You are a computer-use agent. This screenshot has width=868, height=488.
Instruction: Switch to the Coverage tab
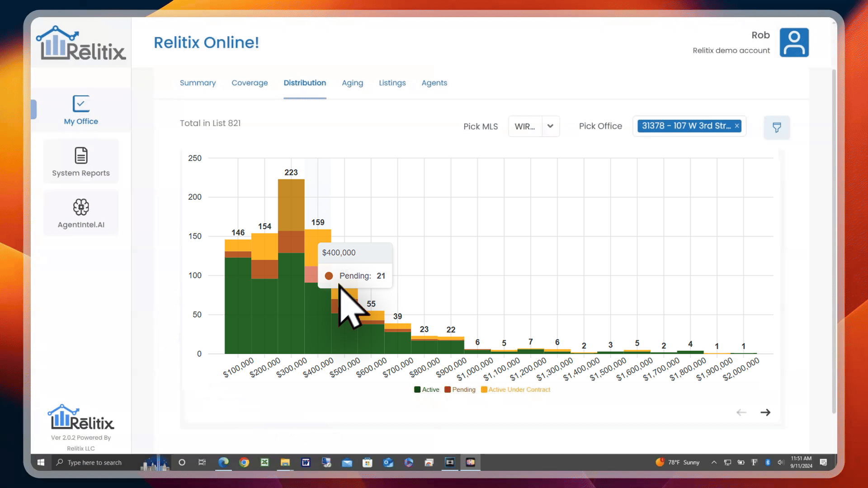tap(250, 83)
